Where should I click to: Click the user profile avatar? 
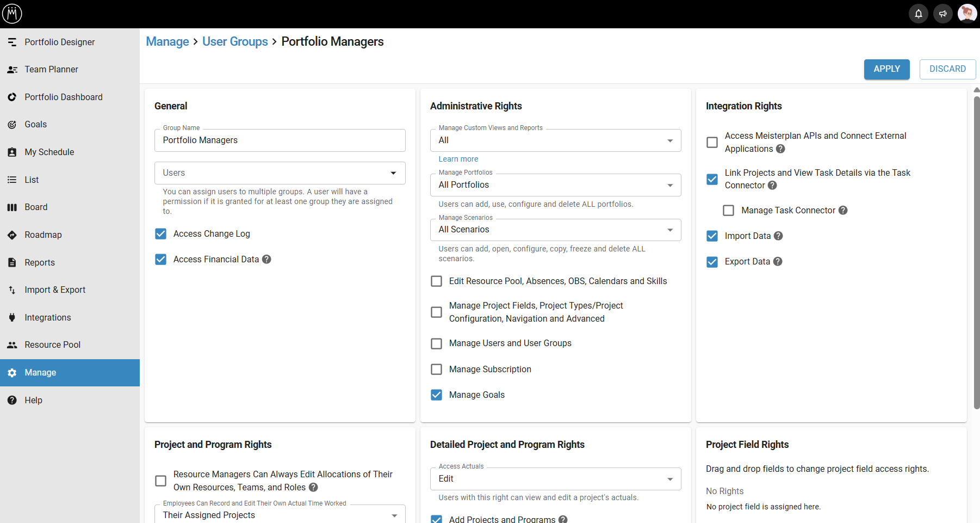pos(967,14)
